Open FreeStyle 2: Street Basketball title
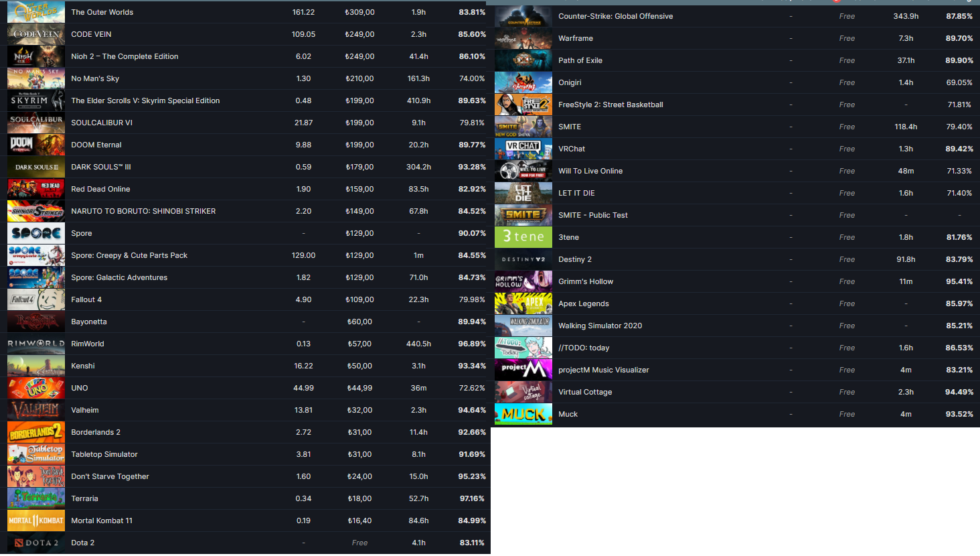The width and height of the screenshot is (980, 556). click(x=610, y=105)
